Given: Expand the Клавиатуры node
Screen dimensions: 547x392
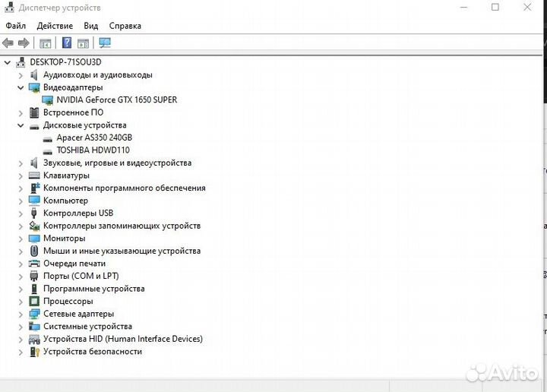Looking at the screenshot, I should (x=21, y=175).
